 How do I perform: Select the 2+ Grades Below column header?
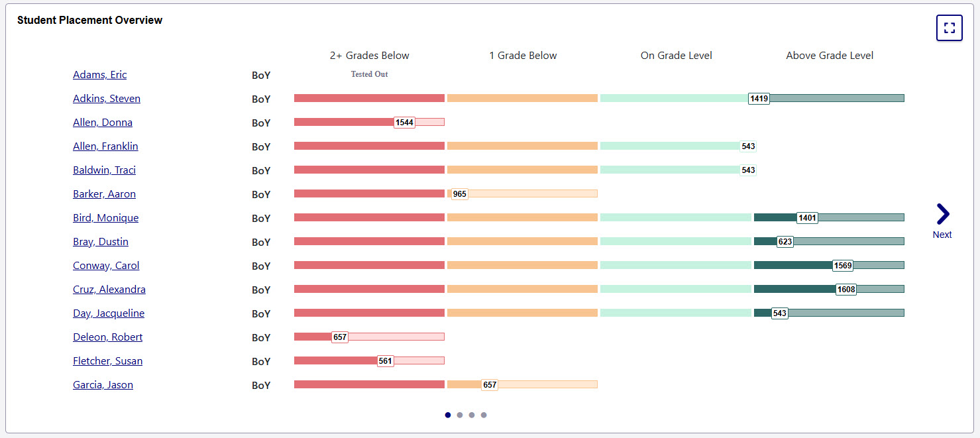[x=369, y=56]
